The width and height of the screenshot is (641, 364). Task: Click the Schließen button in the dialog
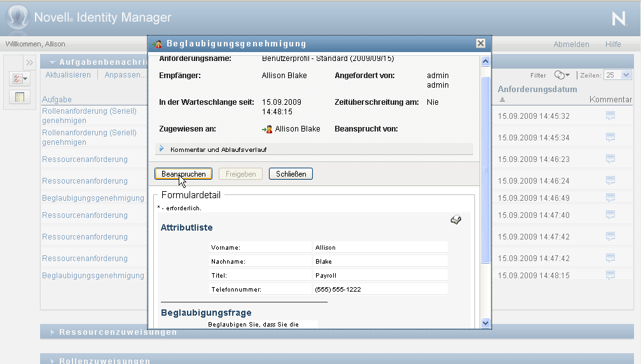pyautogui.click(x=291, y=174)
